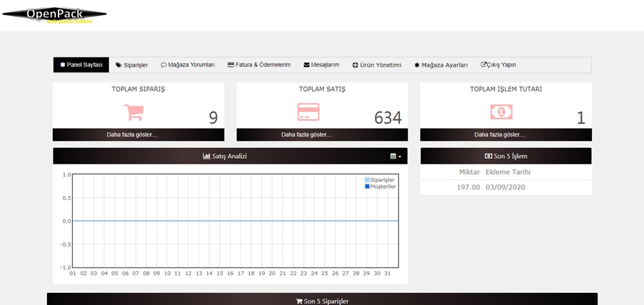The image size is (644, 305).
Task: Log out using Çıkış Yapın
Action: coord(498,65)
